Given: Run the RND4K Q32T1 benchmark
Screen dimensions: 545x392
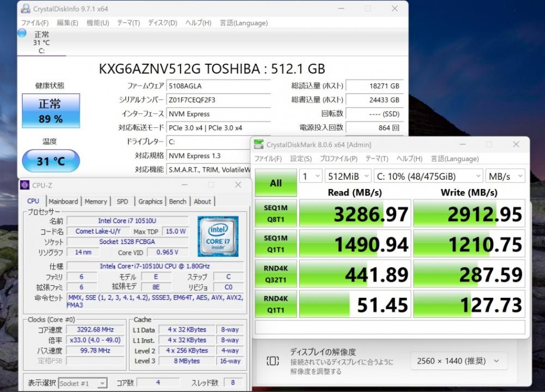Looking at the screenshot, I should coord(276,274).
